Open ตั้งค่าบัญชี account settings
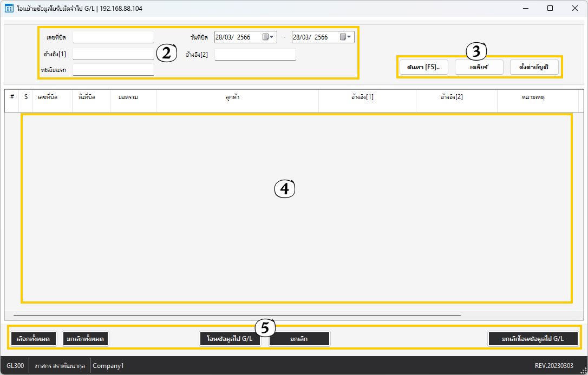Viewport: 588px width, 375px height. coord(534,67)
